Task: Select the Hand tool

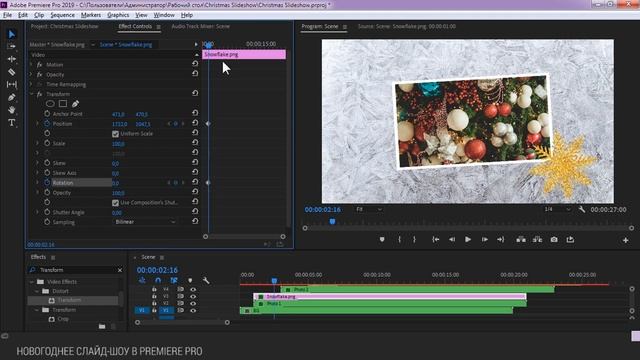Action: (x=11, y=110)
